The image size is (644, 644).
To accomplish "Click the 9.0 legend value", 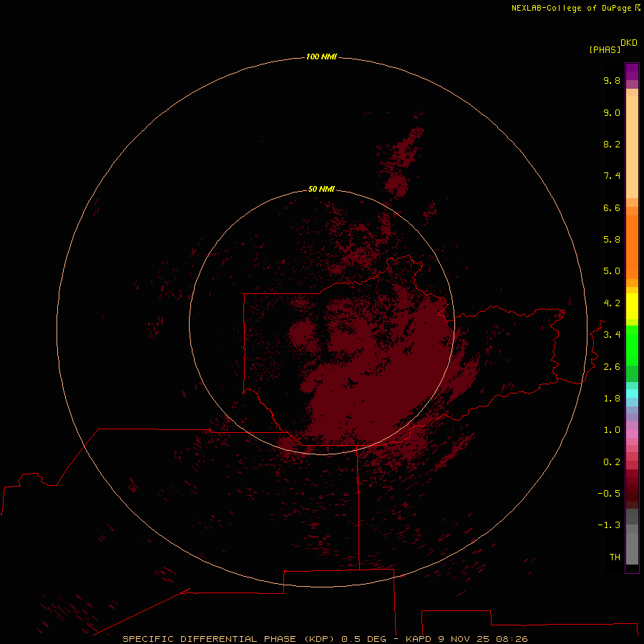I will [612, 113].
